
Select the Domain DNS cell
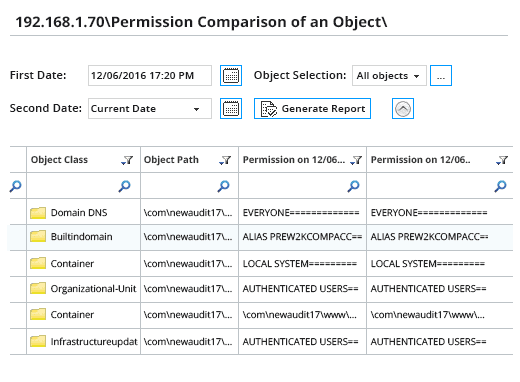click(83, 212)
